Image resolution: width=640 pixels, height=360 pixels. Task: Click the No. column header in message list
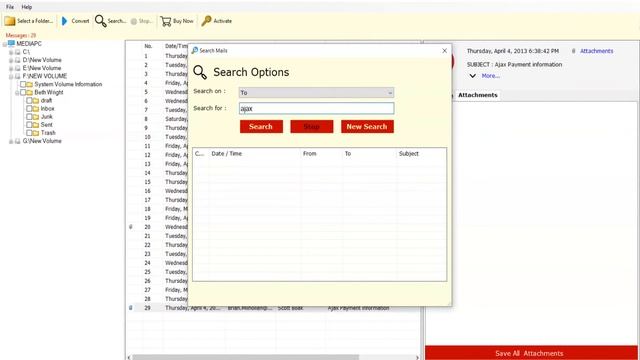tap(148, 46)
